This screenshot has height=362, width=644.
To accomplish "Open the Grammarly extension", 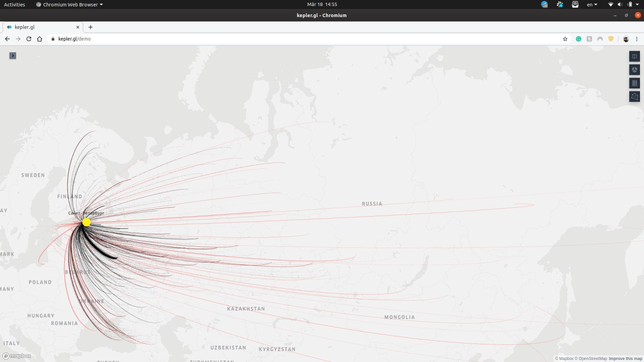I will 579,39.
